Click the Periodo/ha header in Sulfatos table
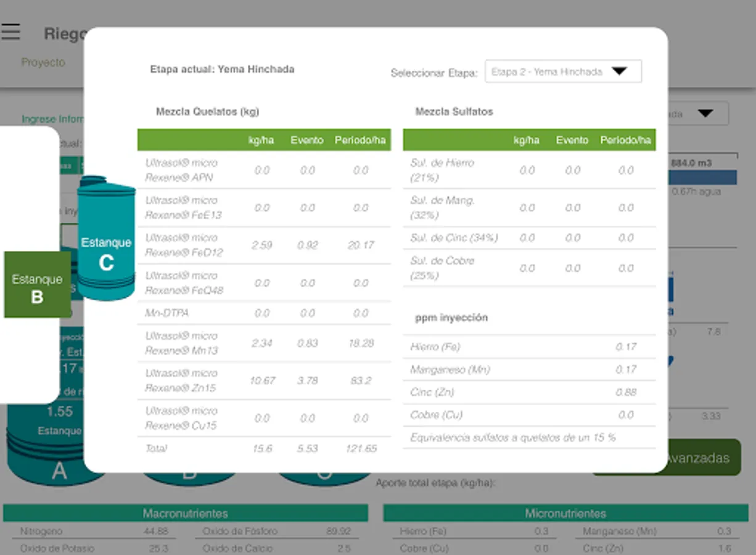The height and width of the screenshot is (555, 756). pos(626,140)
